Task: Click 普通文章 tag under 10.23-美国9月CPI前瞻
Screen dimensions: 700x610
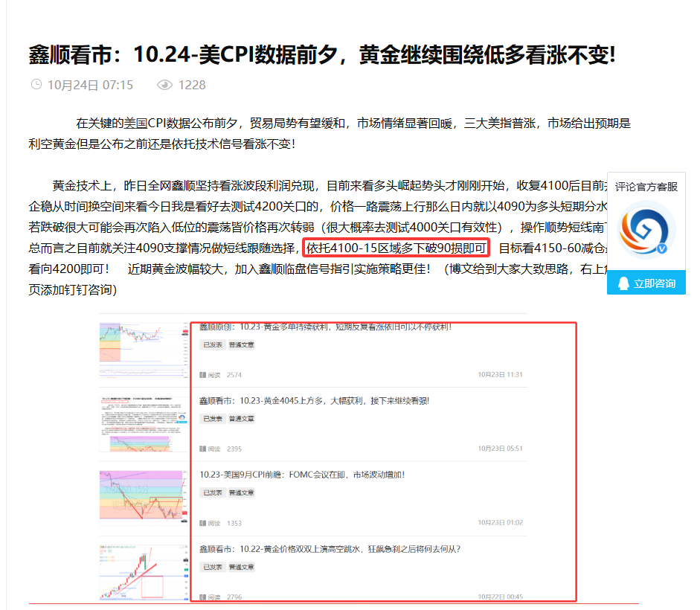Action: [x=242, y=492]
